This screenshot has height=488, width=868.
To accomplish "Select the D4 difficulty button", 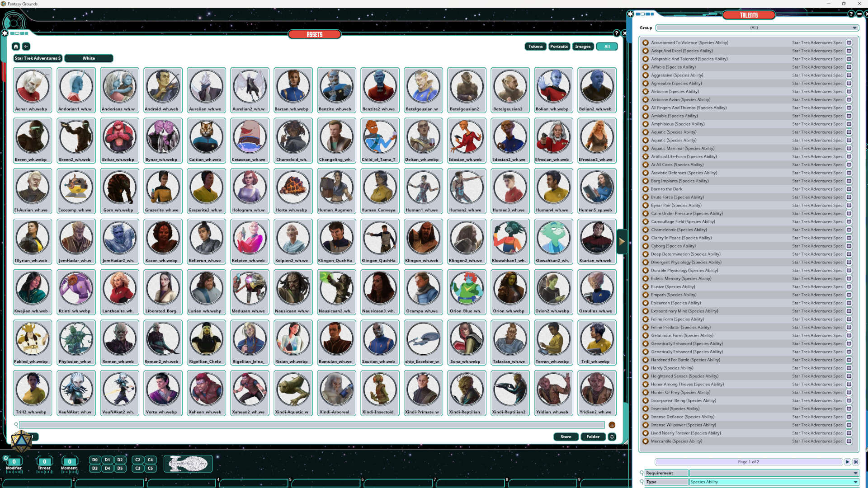I will pyautogui.click(x=108, y=469).
